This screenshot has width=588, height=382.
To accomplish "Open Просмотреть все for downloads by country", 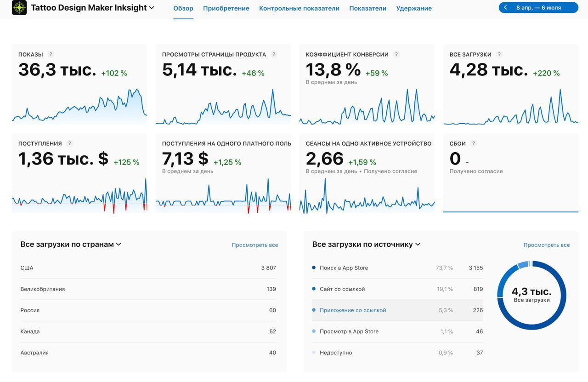I will point(254,245).
